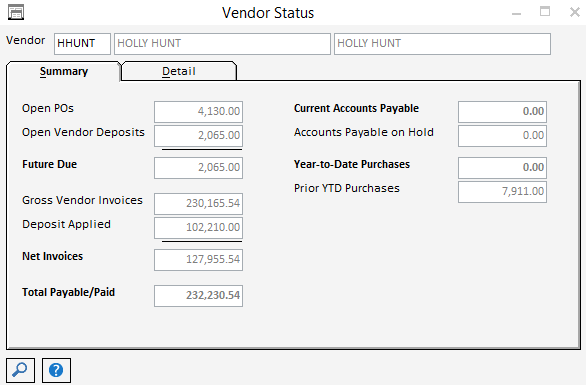Click the first HOLLY HUNT name field

[222, 44]
